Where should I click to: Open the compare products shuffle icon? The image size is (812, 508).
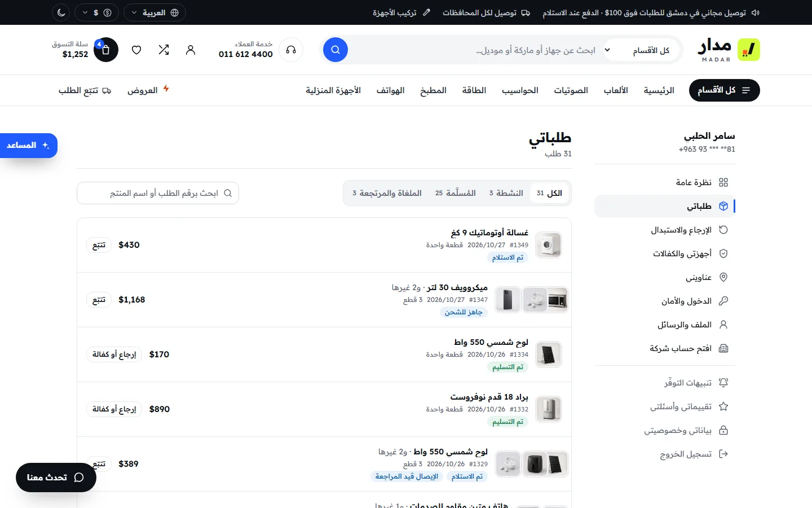coord(164,50)
